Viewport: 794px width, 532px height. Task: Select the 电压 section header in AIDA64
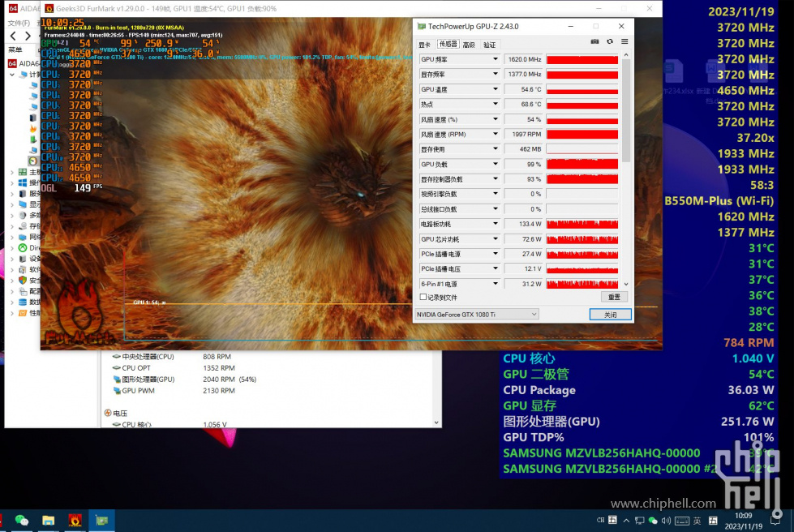(115, 413)
